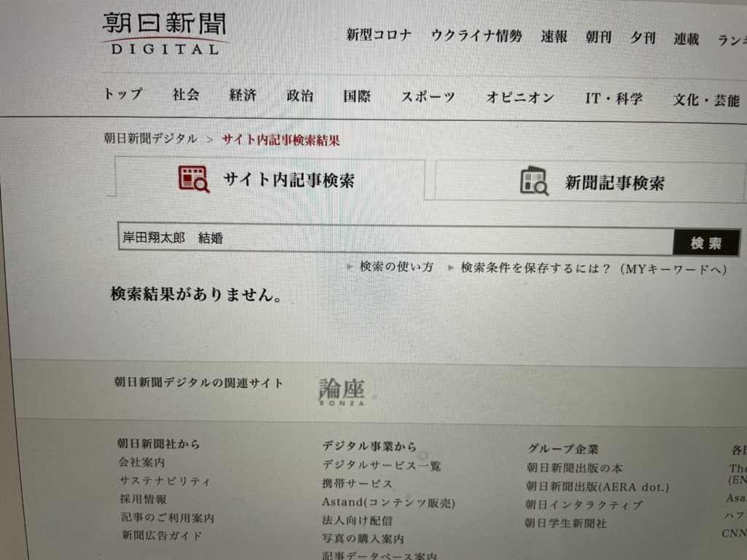Viewport: 747px width, 560px height.
Task: Click the 朝日新聞デジタルの関連サイト heading
Action: point(198,382)
